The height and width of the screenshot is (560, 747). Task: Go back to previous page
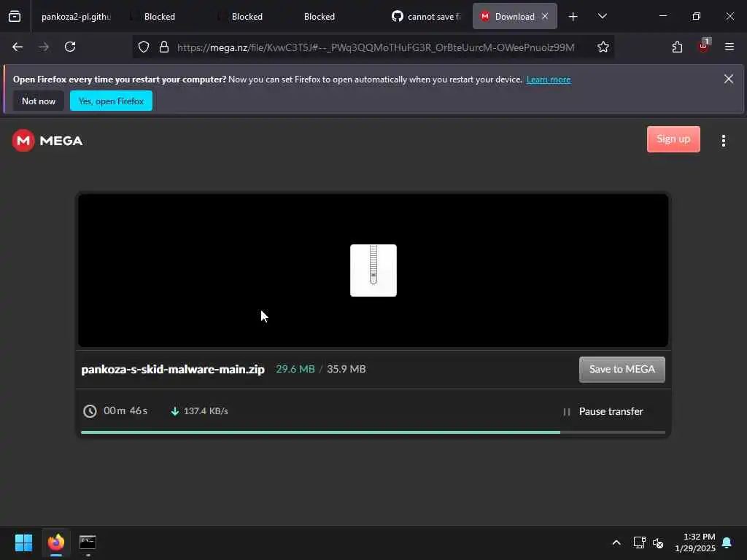[18, 47]
